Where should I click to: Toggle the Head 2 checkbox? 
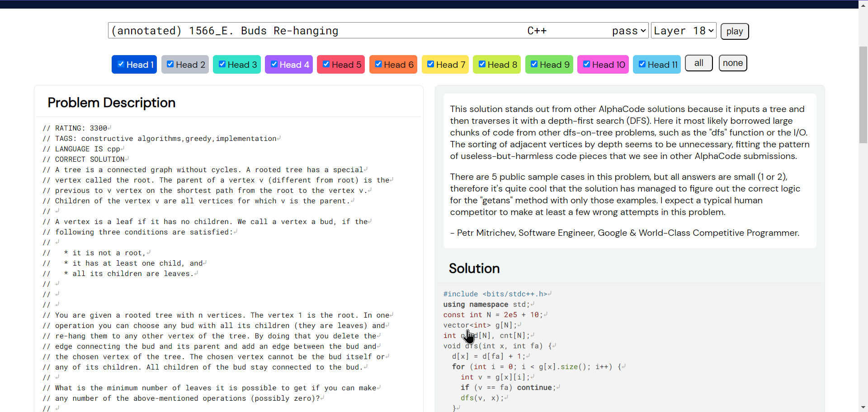[x=170, y=64]
